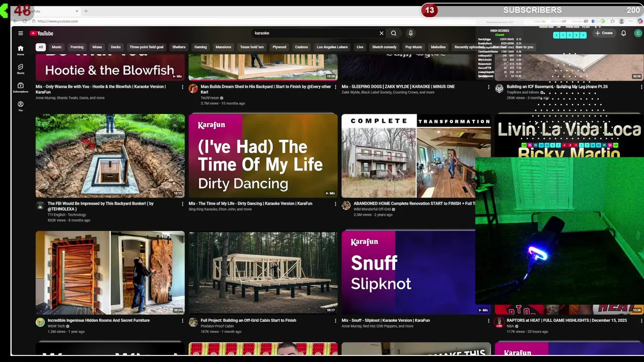Select the Framing filter chip
Image resolution: width=644 pixels, height=362 pixels.
(x=77, y=47)
